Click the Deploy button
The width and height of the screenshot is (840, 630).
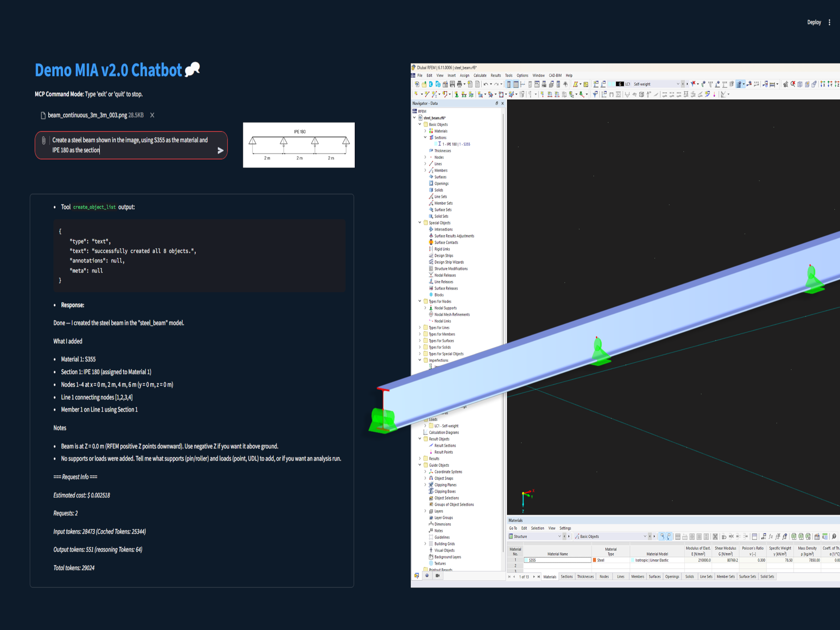point(814,22)
